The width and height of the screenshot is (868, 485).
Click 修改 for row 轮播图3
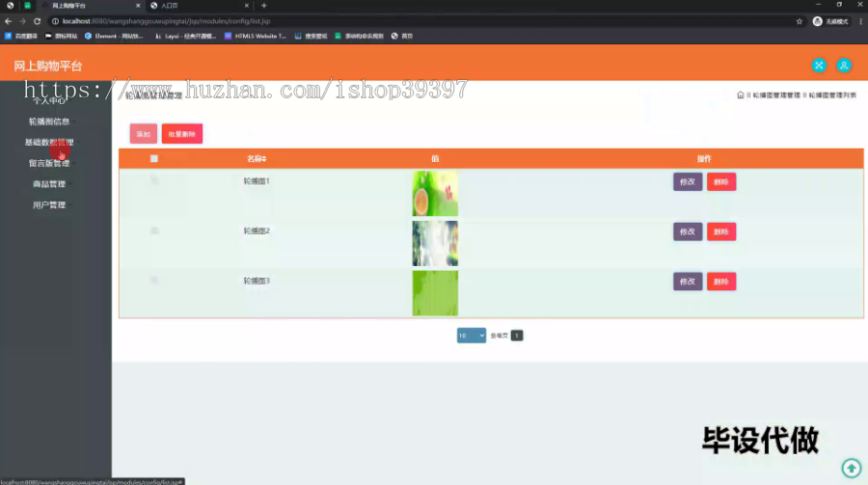pyautogui.click(x=688, y=282)
